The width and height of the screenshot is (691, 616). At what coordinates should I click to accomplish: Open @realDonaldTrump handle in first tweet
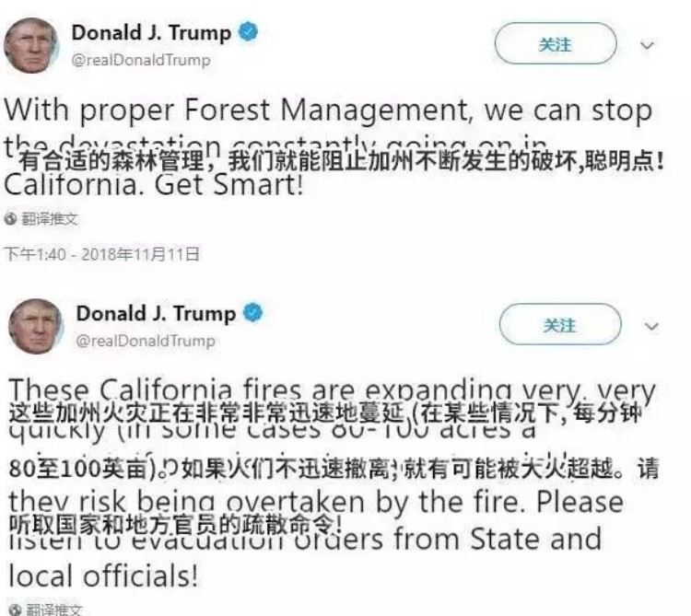pyautogui.click(x=141, y=60)
